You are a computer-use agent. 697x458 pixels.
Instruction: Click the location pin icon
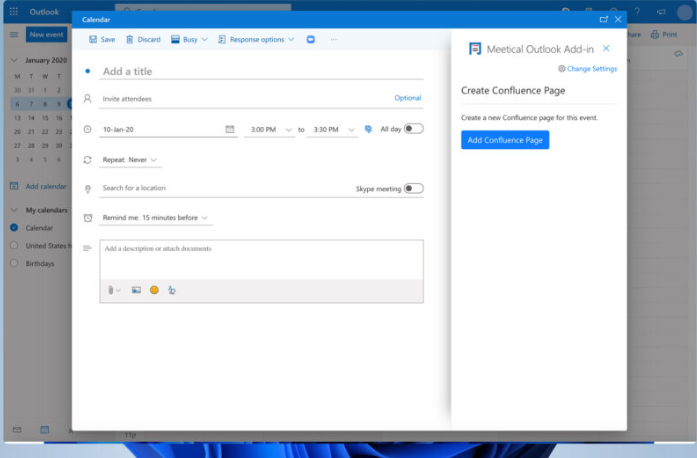(x=88, y=189)
